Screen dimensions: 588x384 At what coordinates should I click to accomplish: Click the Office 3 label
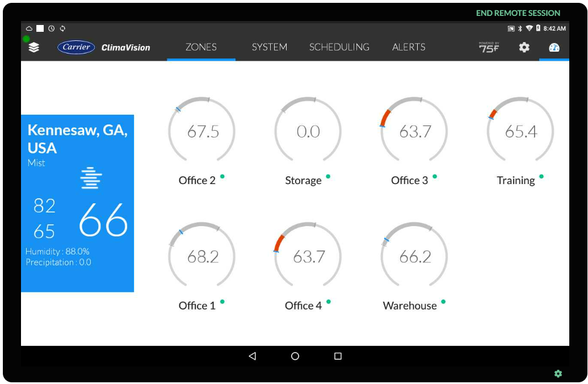point(410,181)
